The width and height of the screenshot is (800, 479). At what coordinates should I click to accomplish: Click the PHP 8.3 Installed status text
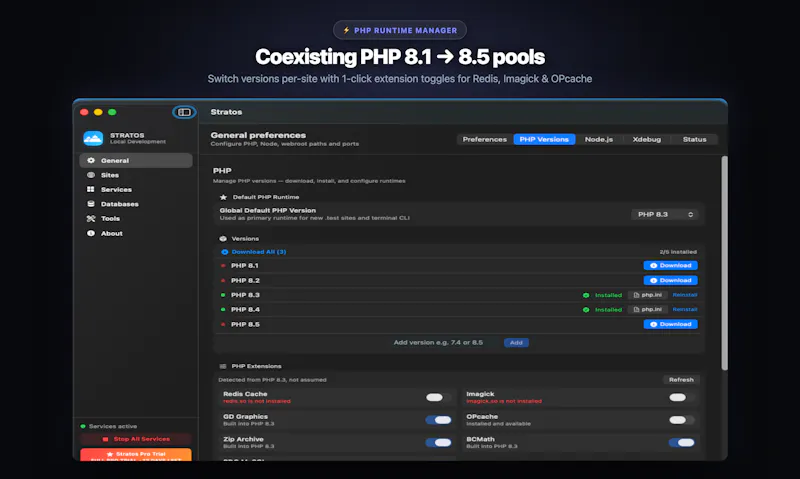(x=608, y=295)
